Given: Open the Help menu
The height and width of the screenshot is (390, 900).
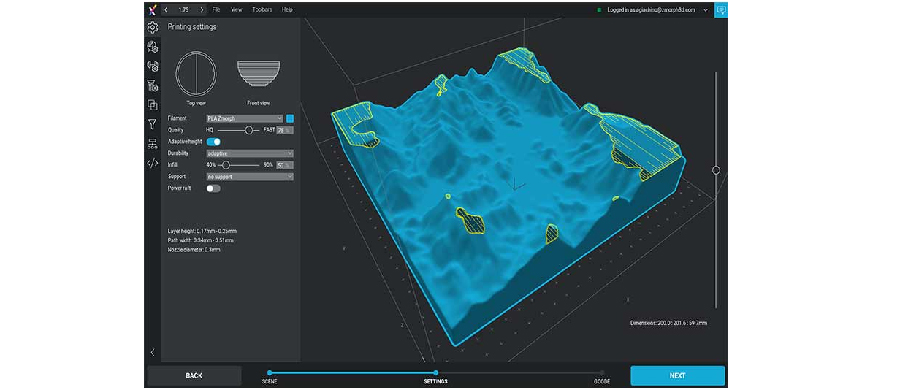Looking at the screenshot, I should click(287, 10).
